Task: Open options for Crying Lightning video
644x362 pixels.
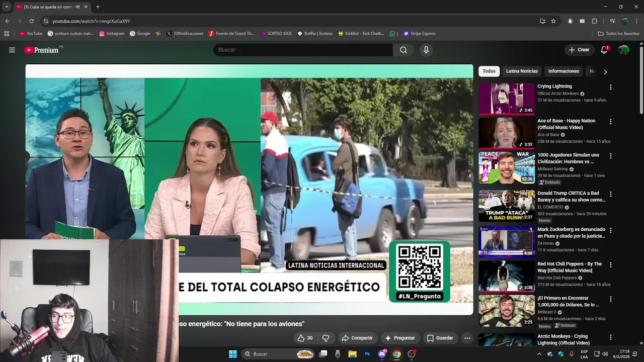Action: pos(611,87)
